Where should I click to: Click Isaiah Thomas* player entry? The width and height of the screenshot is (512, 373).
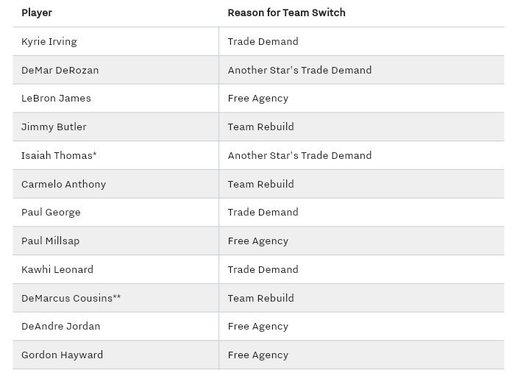tap(59, 155)
